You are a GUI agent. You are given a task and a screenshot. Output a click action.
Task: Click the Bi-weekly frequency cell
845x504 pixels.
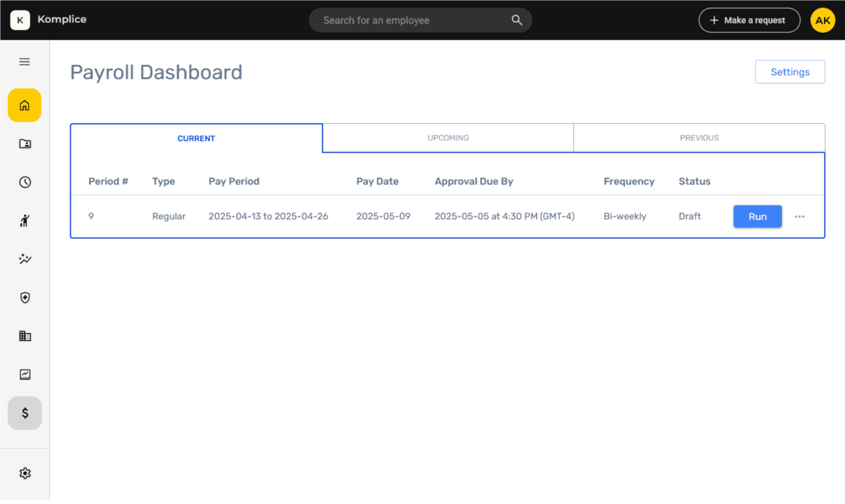[625, 216]
